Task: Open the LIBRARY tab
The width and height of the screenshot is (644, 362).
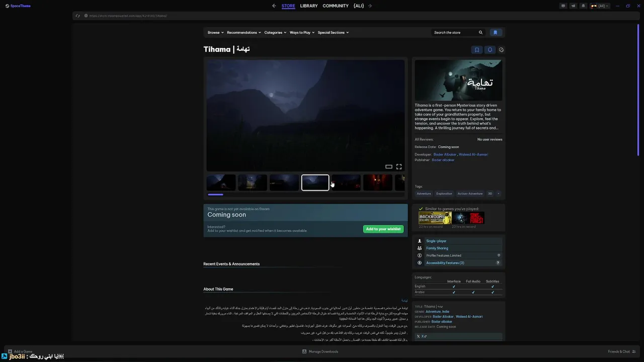Action: [x=308, y=6]
